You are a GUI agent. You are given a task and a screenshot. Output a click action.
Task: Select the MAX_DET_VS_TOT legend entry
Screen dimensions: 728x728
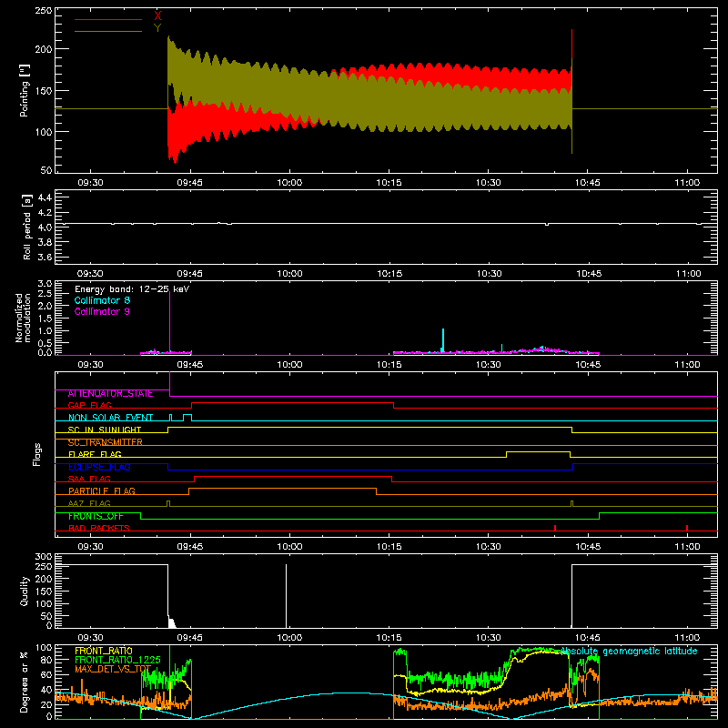tap(113, 669)
